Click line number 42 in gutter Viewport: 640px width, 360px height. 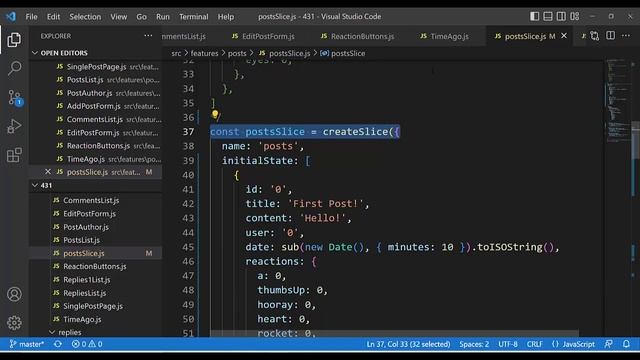(188, 204)
